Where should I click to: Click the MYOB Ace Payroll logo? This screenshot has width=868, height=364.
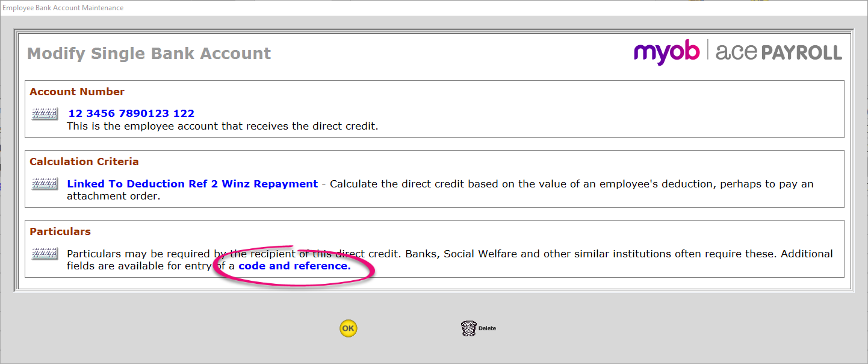click(738, 52)
